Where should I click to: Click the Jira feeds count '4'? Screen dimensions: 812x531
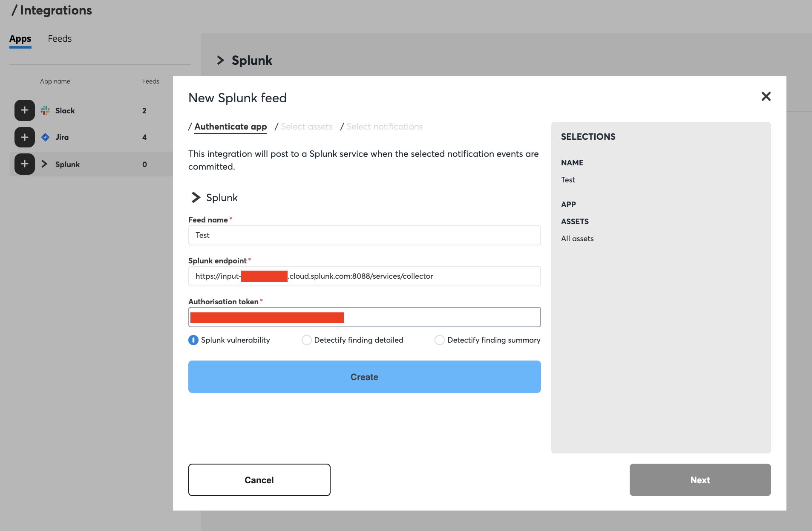[x=144, y=137]
